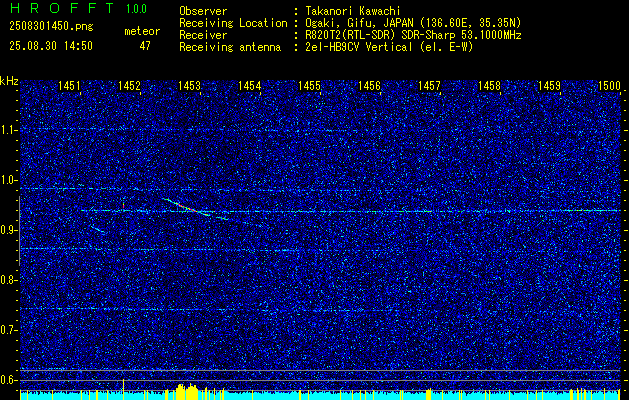Click the 1500 time axis label
The height and width of the screenshot is (400, 629).
click(x=609, y=85)
